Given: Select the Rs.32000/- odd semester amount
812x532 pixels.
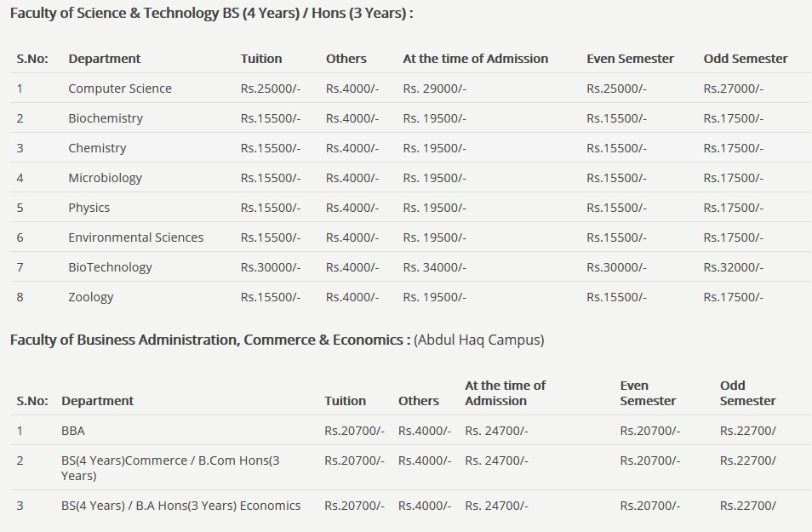Looking at the screenshot, I should [x=734, y=267].
